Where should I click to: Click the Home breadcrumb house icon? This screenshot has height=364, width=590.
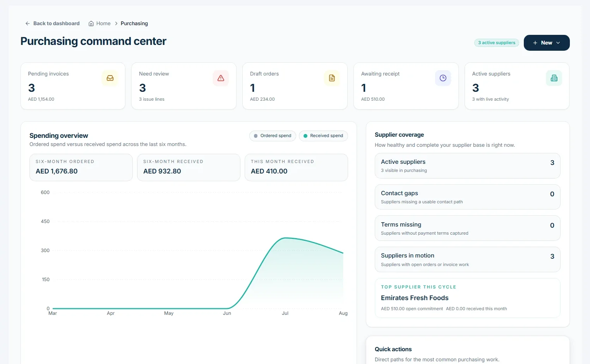(91, 24)
